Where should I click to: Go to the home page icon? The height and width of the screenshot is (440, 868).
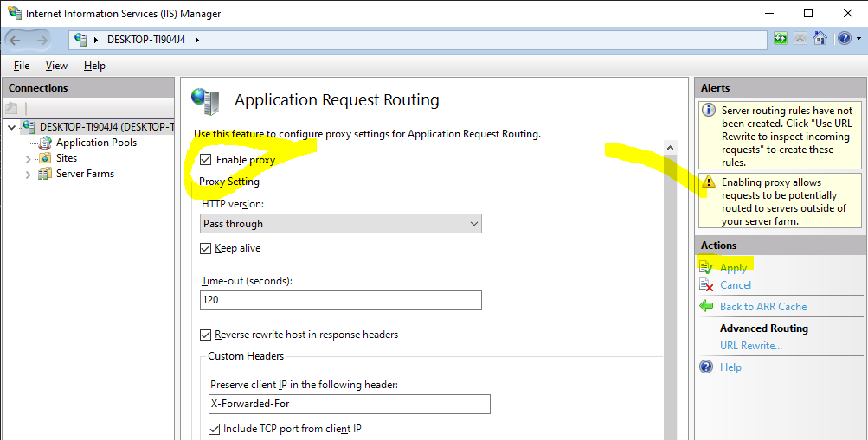pyautogui.click(x=820, y=39)
